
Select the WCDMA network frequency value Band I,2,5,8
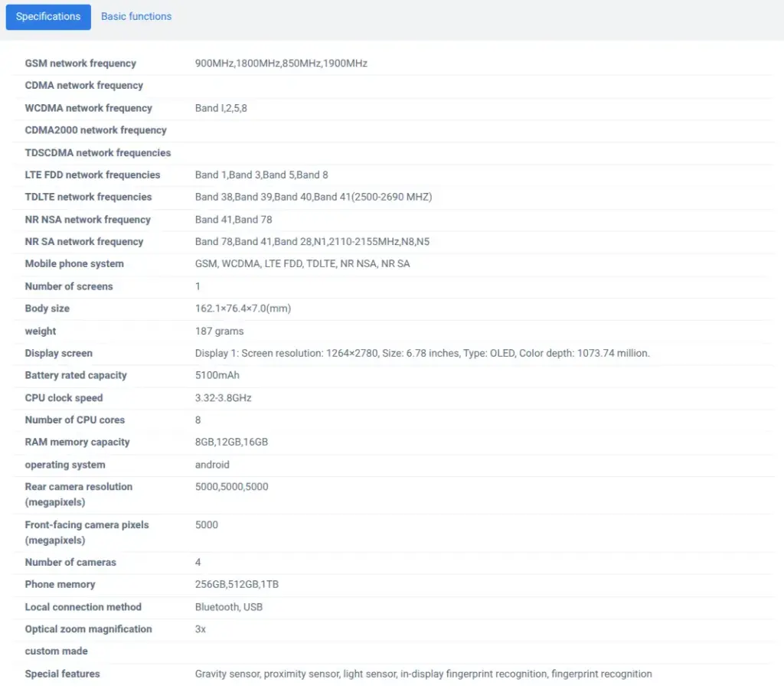coord(220,108)
